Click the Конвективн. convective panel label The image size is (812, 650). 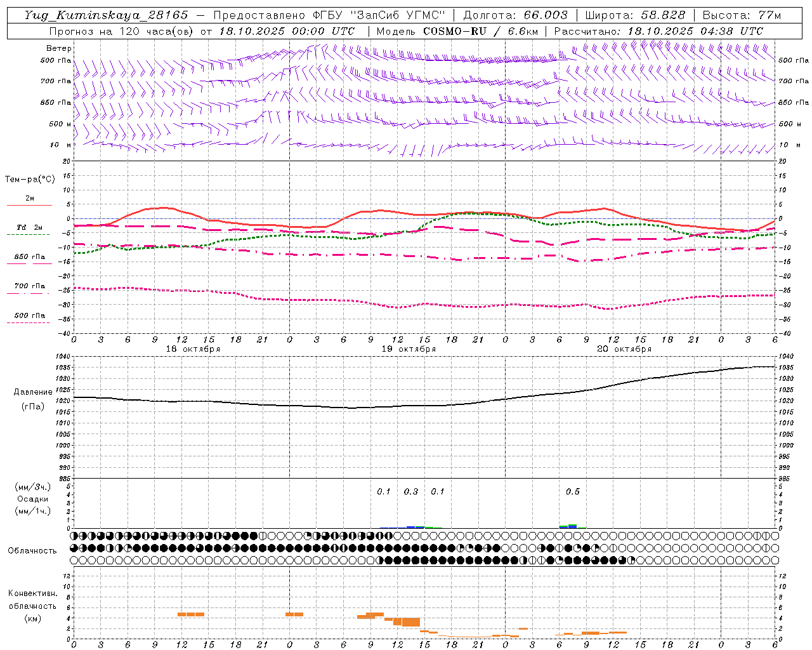32,594
